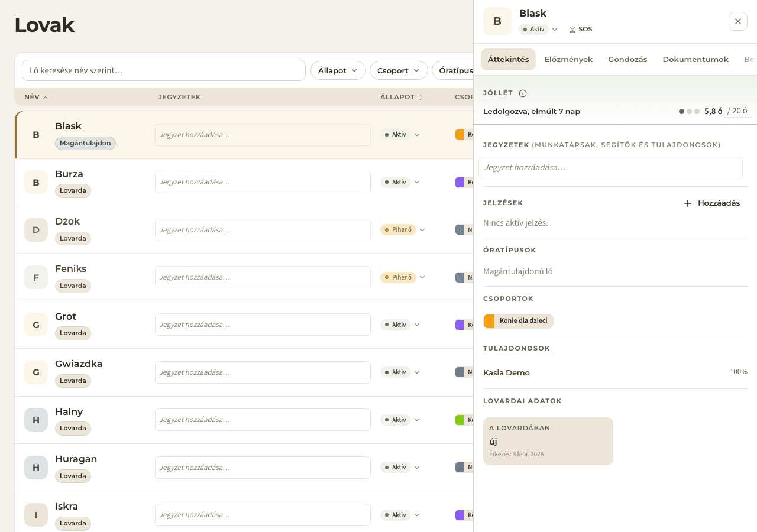Switch to the Előzmények tab

[x=568, y=59]
